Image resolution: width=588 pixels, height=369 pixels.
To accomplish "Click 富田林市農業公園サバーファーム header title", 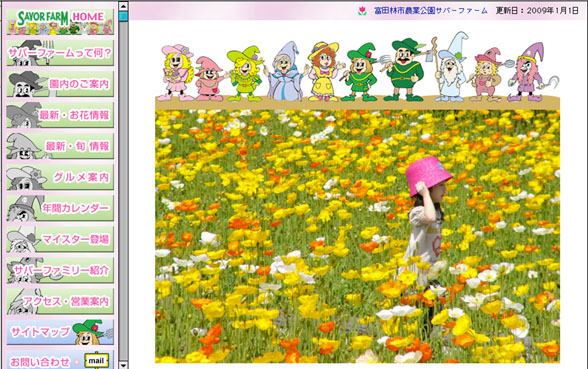I will click(x=431, y=11).
